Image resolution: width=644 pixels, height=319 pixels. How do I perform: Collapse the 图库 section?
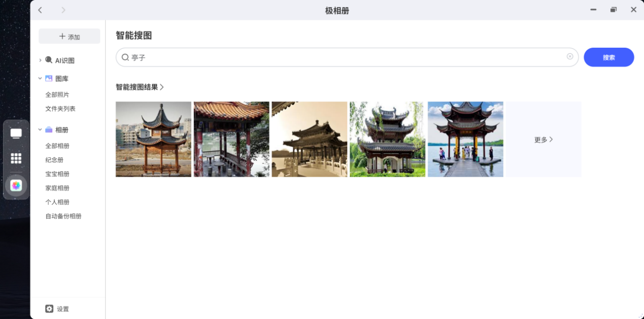pos(40,78)
